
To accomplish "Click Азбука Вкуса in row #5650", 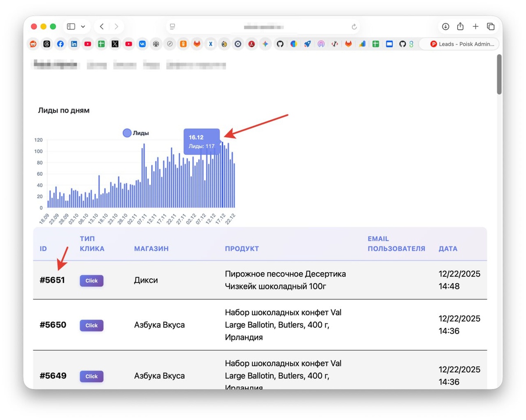I will 159,325.
